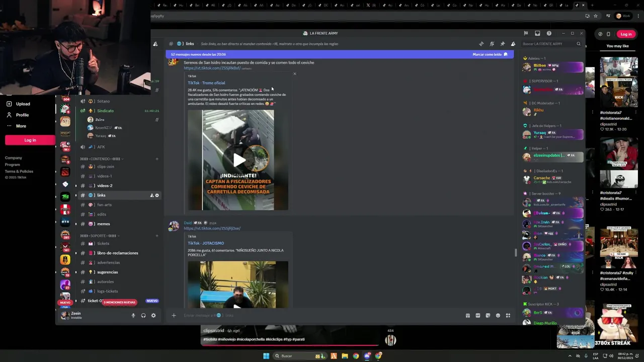This screenshot has height=362, width=644.
Task: Open the vt.tiktok.com/ZSSjRjDxe link
Action: tap(212, 228)
